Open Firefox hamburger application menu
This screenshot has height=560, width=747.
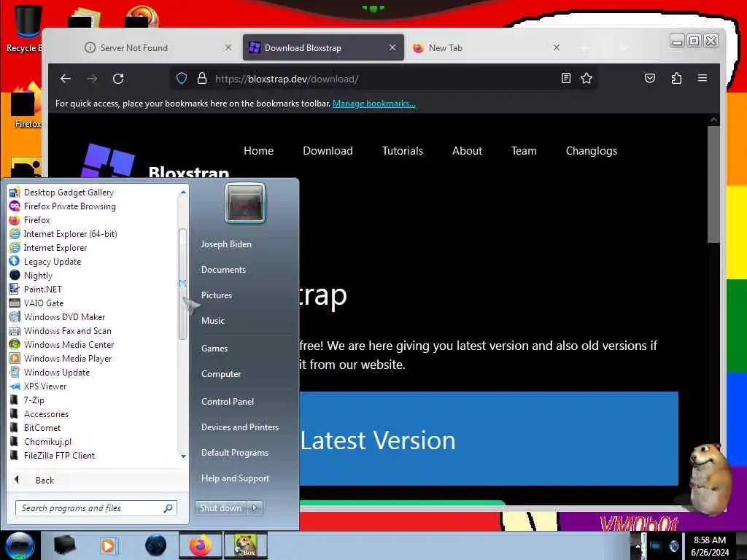[703, 78]
